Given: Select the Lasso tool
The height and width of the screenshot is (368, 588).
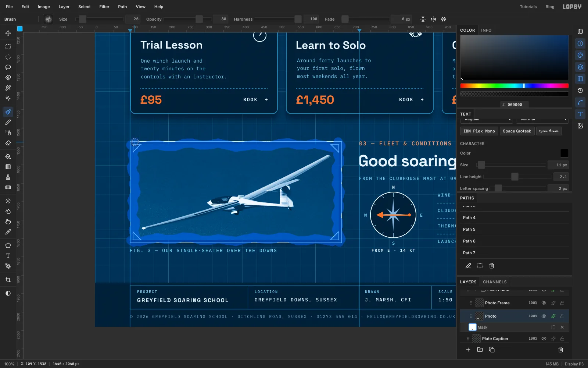Looking at the screenshot, I should pyautogui.click(x=8, y=67).
